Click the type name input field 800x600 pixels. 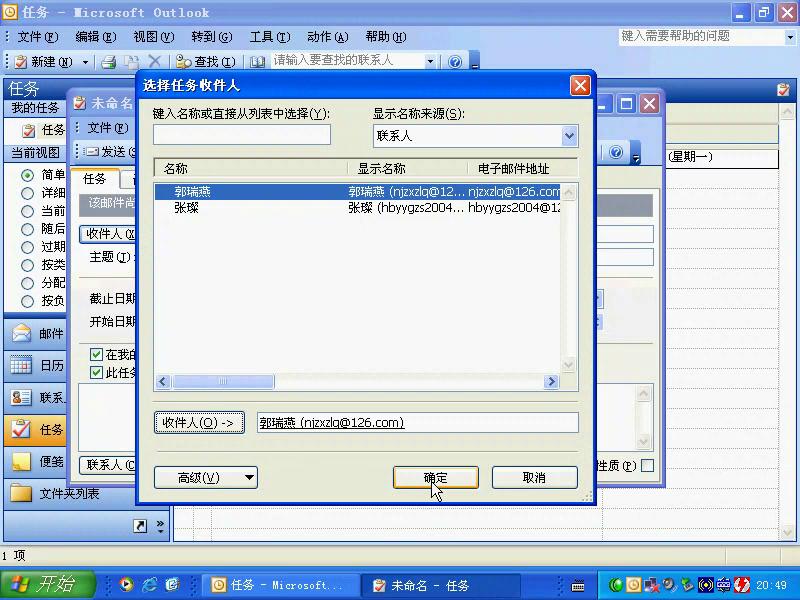click(x=242, y=135)
